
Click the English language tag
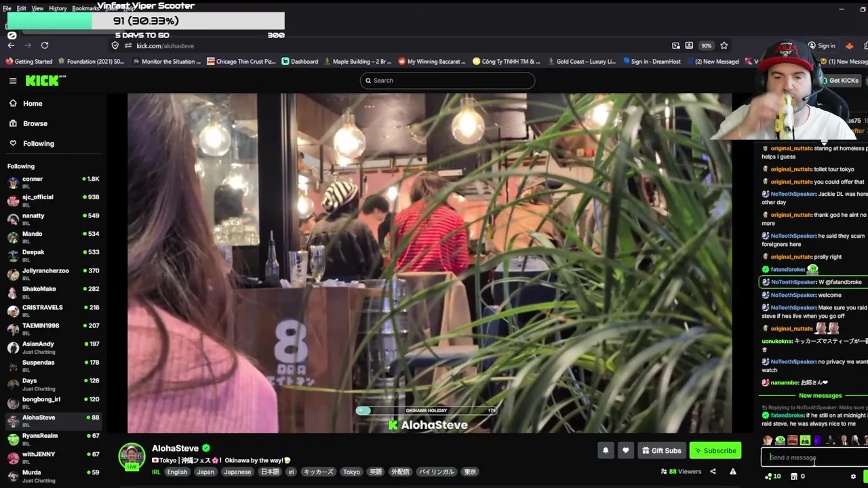pos(177,472)
